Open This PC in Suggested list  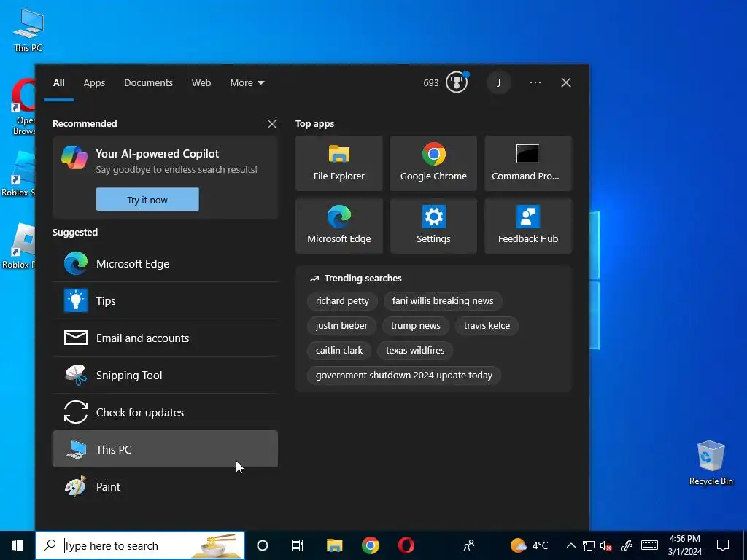pos(165,449)
